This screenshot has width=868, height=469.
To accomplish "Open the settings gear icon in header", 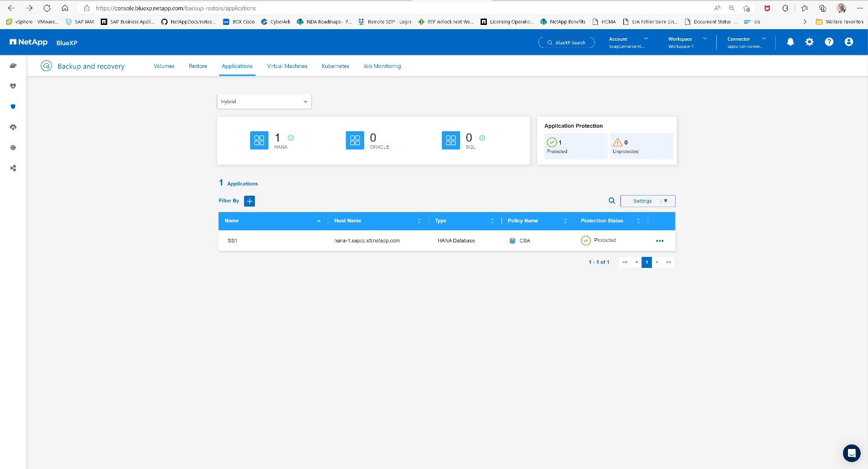I will tap(809, 42).
